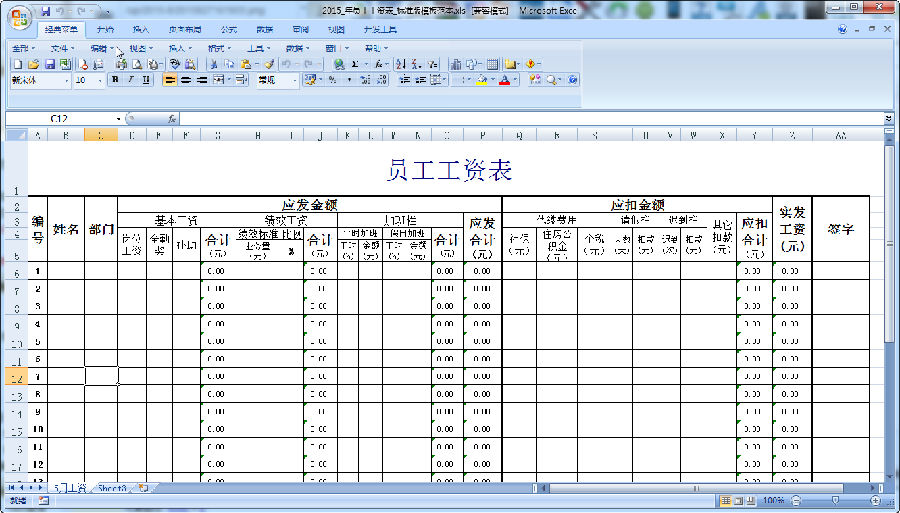Viewport: 900px width, 513px height.
Task: Toggle Italic formatting
Action: pos(131,80)
